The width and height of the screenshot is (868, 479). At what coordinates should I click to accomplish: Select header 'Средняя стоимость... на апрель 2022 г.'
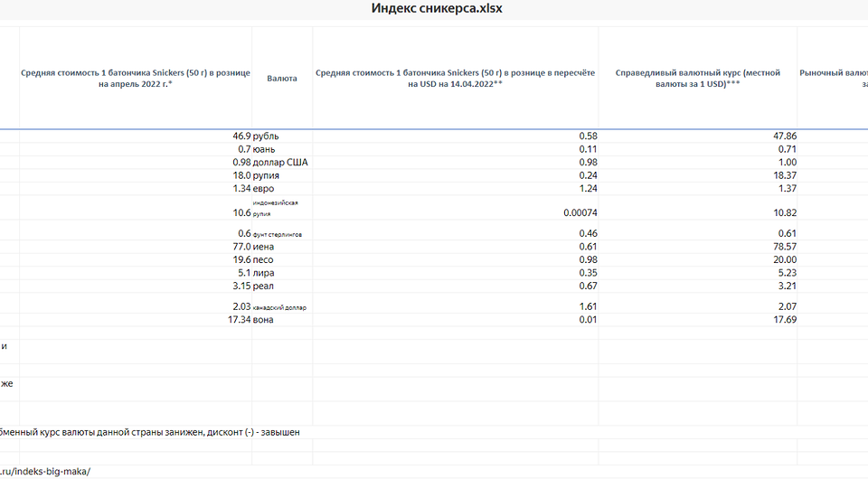point(136,79)
